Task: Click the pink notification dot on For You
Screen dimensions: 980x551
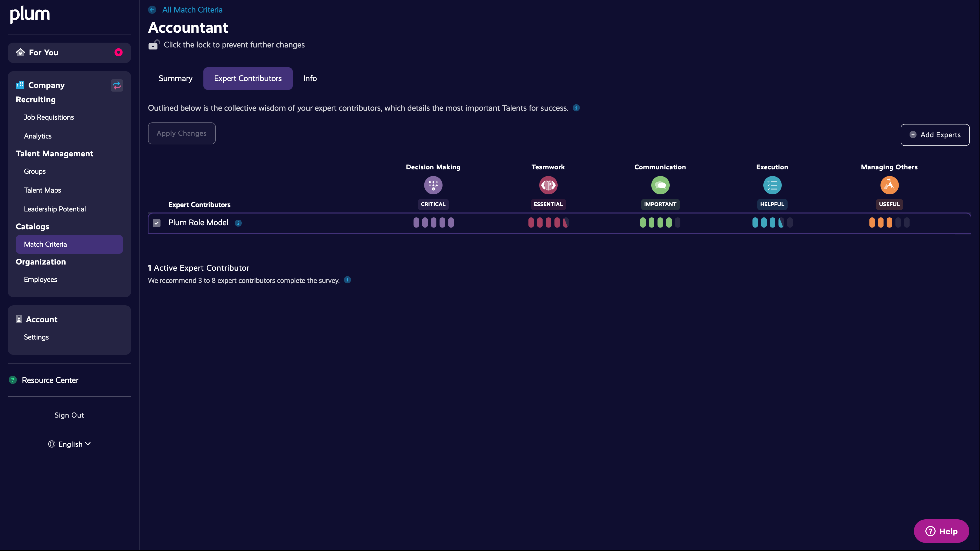Action: [x=119, y=53]
